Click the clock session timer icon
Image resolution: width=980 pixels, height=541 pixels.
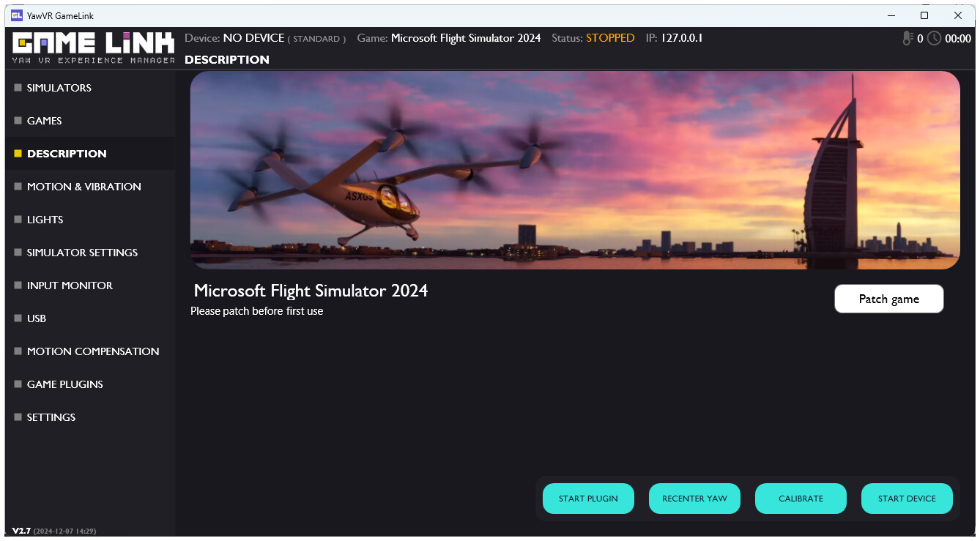tap(933, 39)
